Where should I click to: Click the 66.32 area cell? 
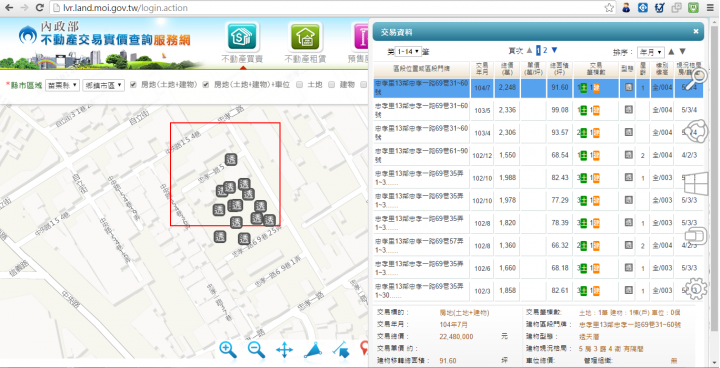click(x=560, y=245)
